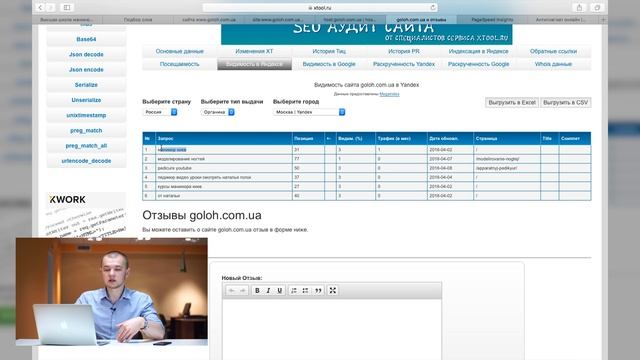Open preg_match_all tool in sidebar
Screen dimensions: 640x360
click(x=86, y=146)
